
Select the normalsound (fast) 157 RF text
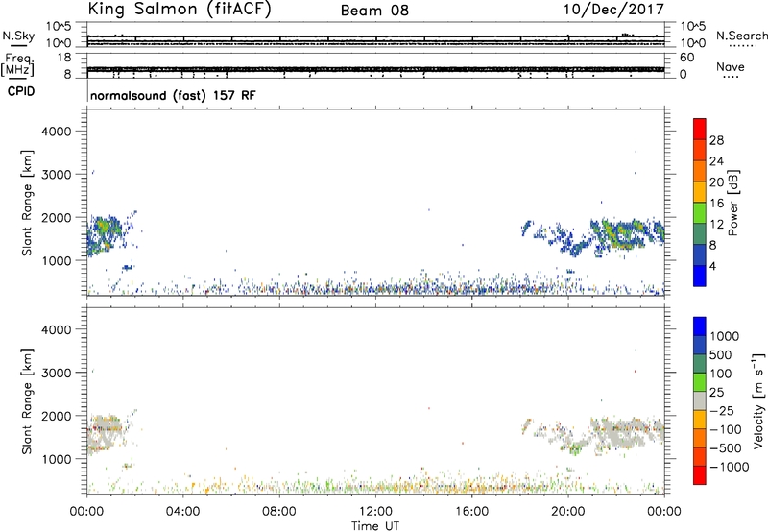173,95
